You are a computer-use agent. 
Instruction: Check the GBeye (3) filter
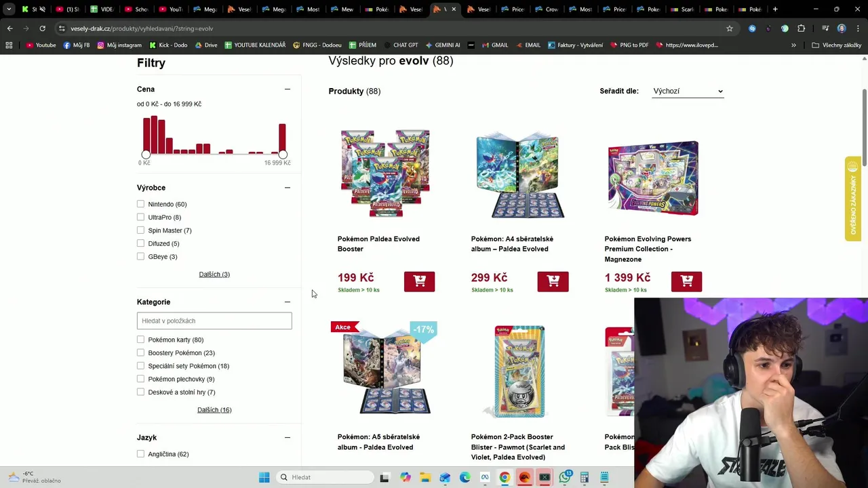point(140,256)
